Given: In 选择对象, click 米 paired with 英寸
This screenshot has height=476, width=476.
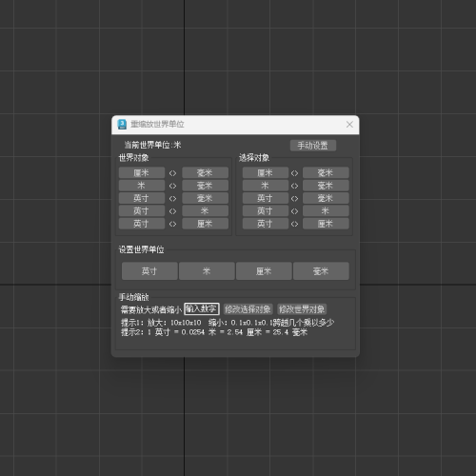Looking at the screenshot, I should coord(326,211).
